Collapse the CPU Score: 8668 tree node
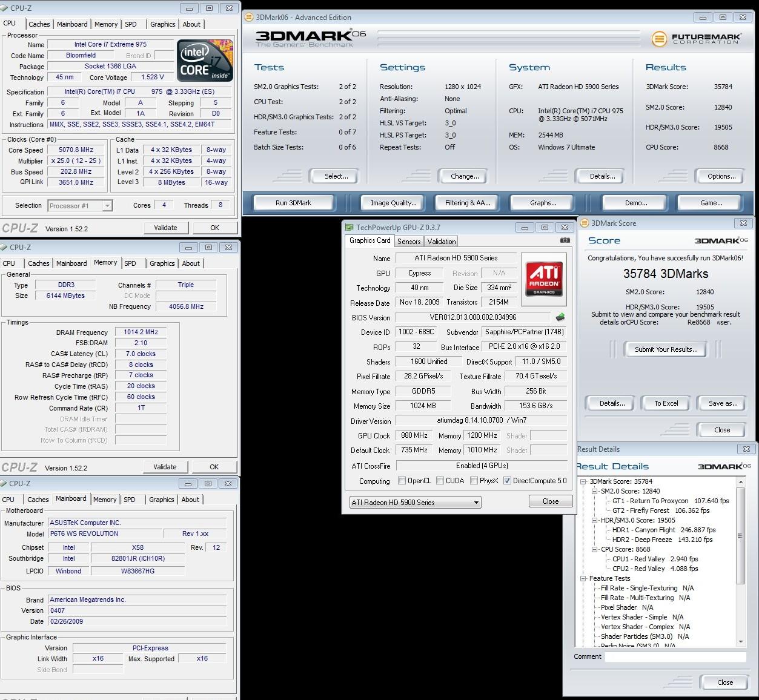 tap(595, 550)
